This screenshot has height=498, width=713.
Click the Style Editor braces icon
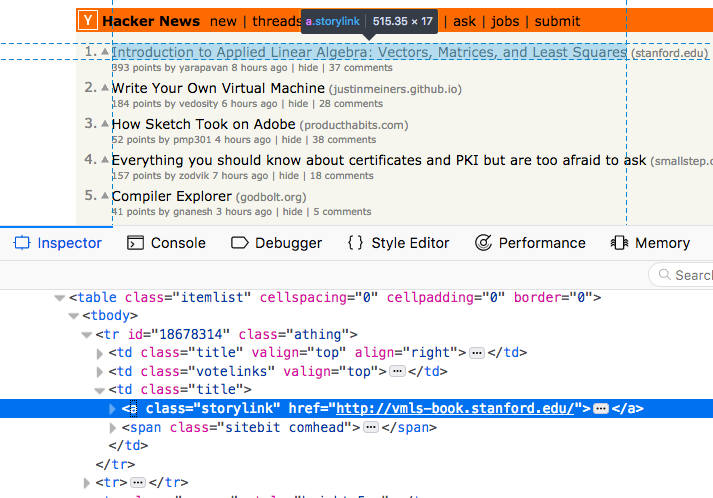point(356,243)
